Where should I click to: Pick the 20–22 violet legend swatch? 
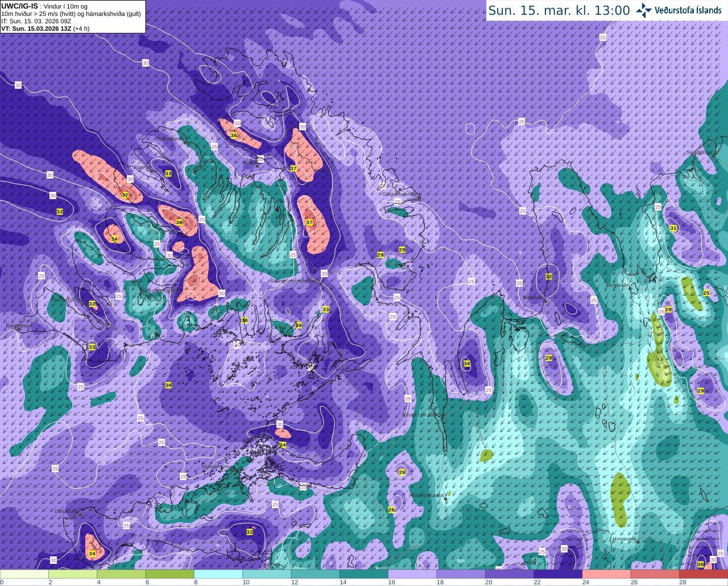pos(509,574)
